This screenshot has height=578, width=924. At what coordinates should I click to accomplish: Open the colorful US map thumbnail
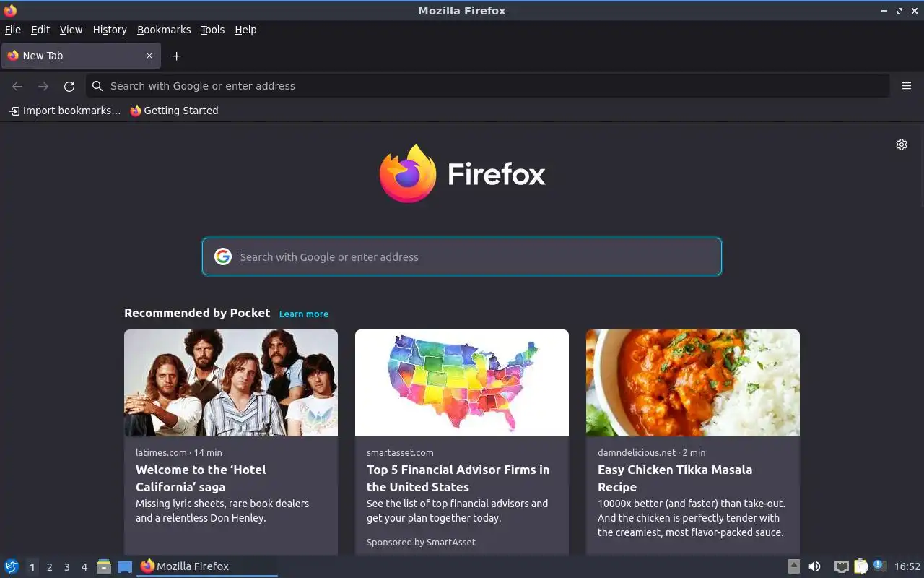tap(462, 383)
